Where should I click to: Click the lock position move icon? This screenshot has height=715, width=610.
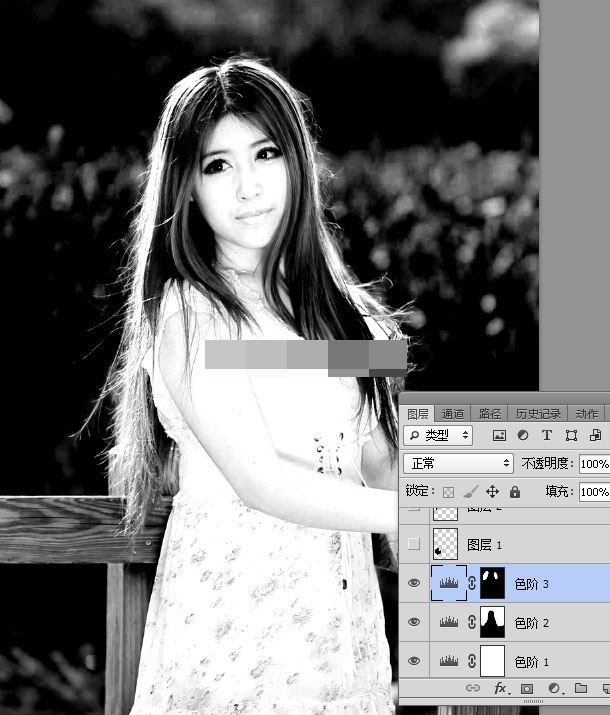(492, 492)
